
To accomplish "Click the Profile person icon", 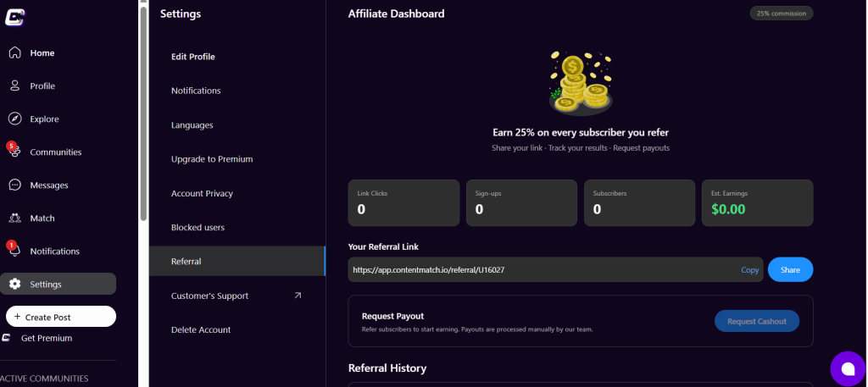I will pos(14,86).
